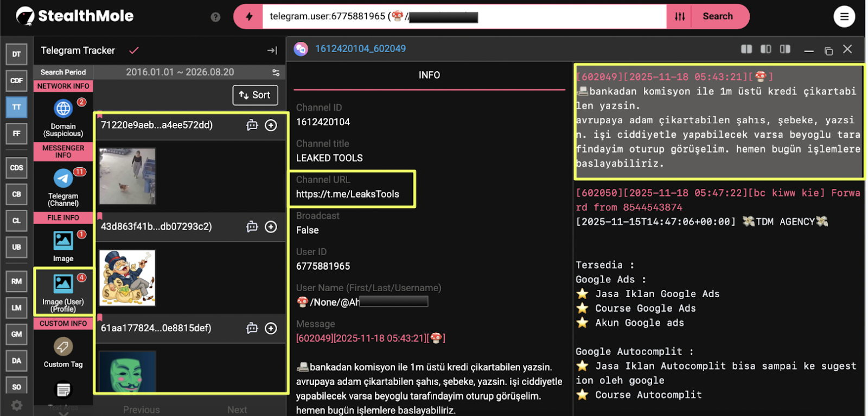
Task: Add result 71220e9aeb...a4ee572dd with plus icon
Action: point(271,125)
